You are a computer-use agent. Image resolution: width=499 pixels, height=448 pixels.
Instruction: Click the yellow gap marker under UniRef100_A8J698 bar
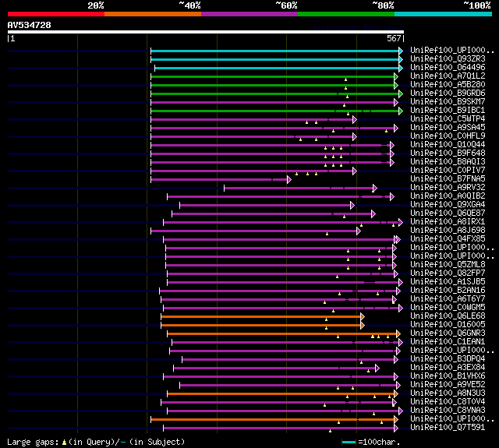pyautogui.click(x=327, y=234)
